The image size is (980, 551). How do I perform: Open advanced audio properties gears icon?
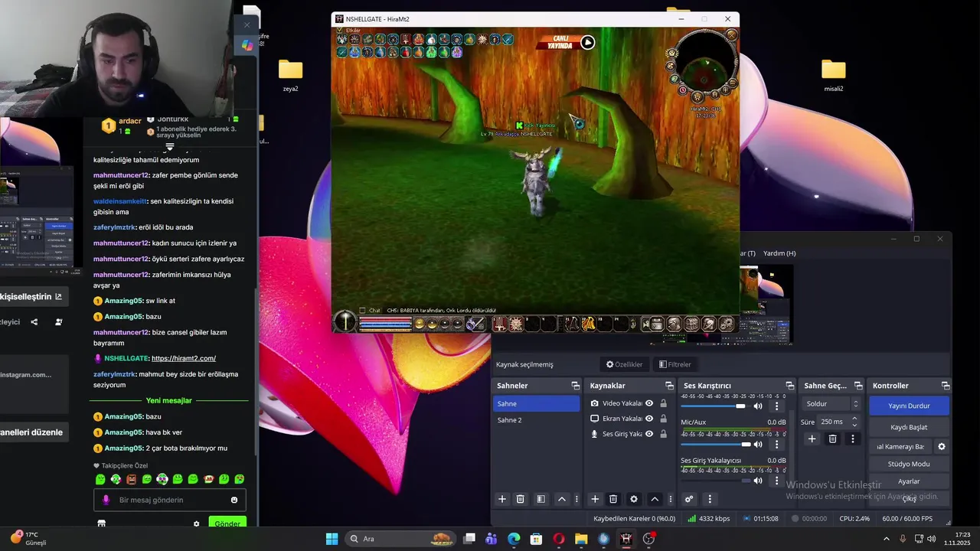689,499
